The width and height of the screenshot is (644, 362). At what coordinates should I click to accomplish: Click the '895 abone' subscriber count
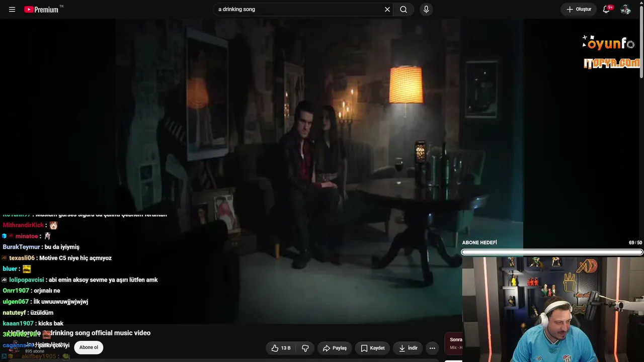[35, 351]
